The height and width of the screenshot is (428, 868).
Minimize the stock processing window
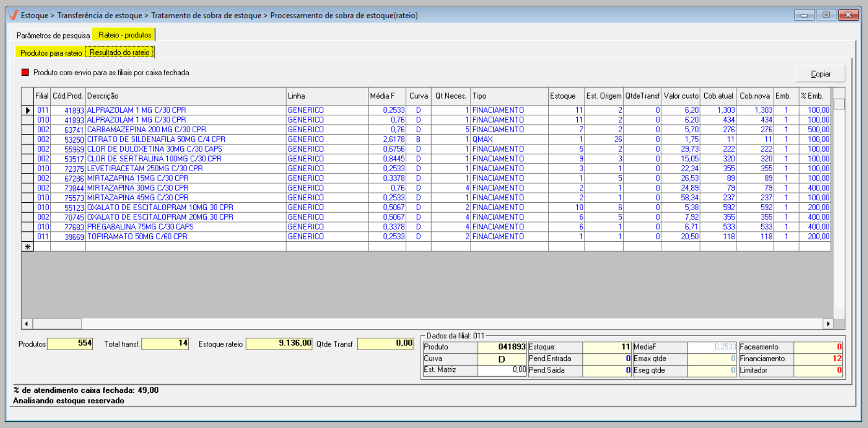(804, 15)
